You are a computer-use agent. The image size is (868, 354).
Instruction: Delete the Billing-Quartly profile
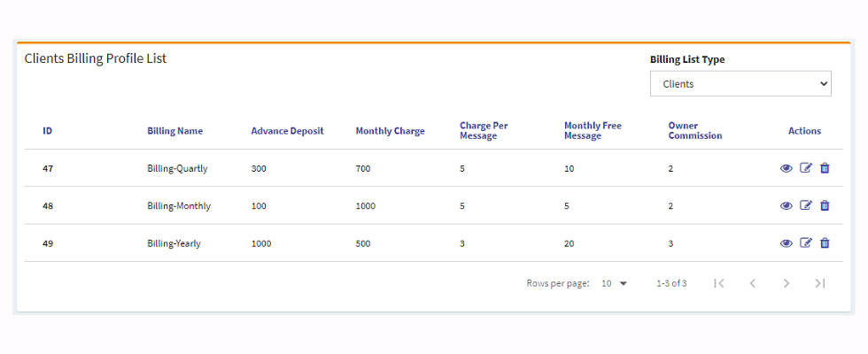pos(825,168)
